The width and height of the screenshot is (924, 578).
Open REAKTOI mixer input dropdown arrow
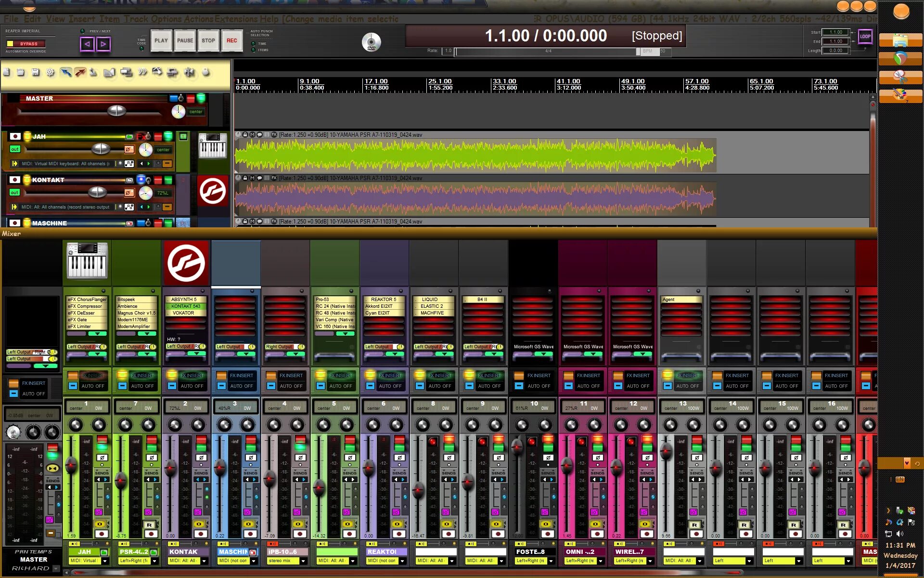pyautogui.click(x=402, y=561)
